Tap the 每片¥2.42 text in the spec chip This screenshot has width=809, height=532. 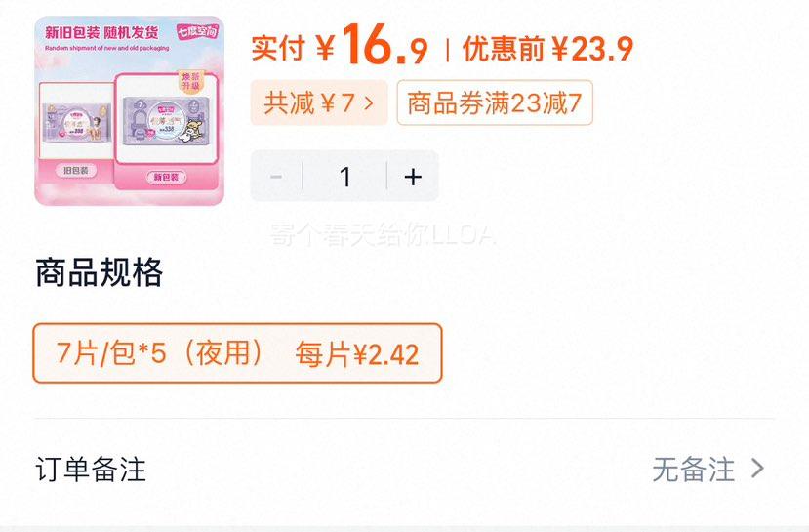point(357,354)
